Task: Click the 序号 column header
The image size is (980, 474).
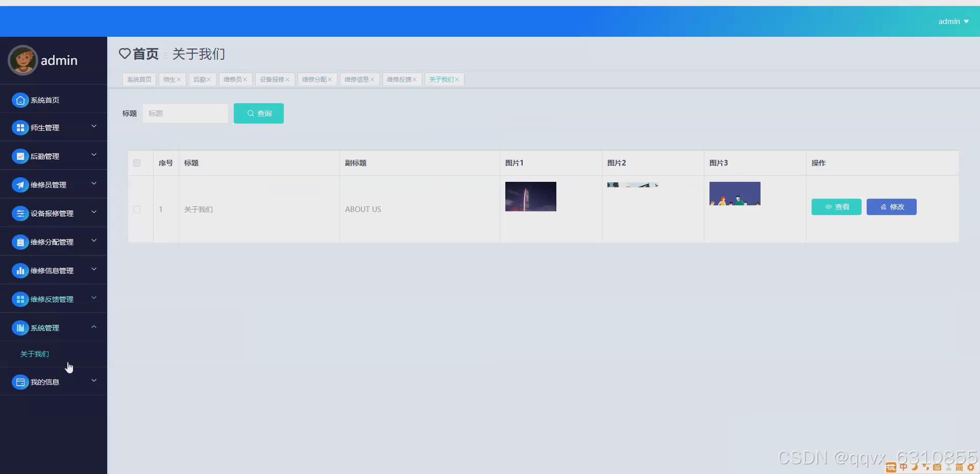Action: click(166, 163)
